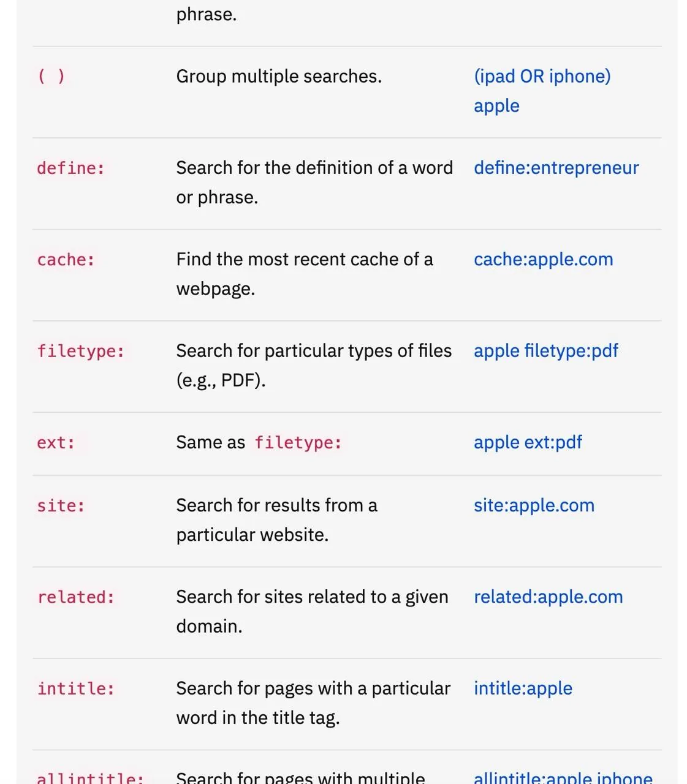Screen dimensions: 687x784
Task: Click the word 'phrase.' at top of table
Action: tap(206, 15)
